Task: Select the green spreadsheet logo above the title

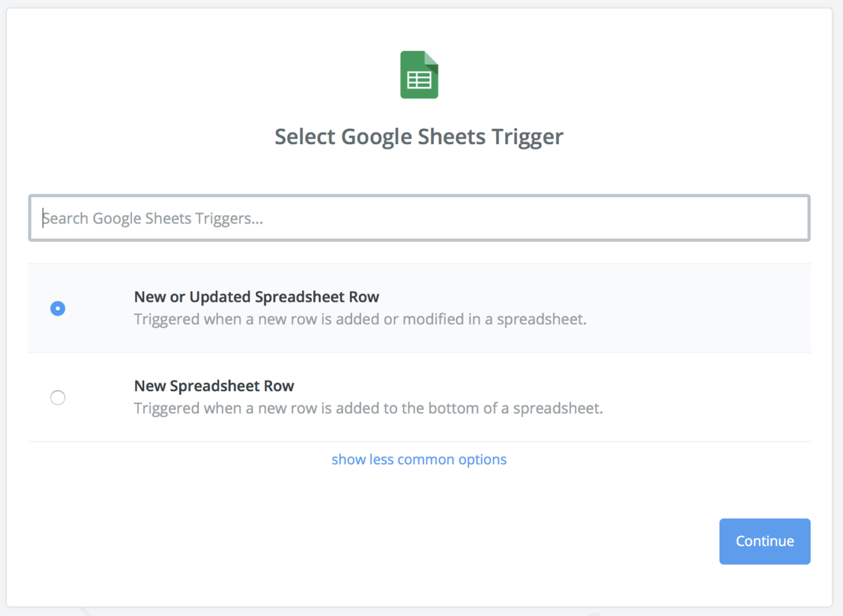Action: click(419, 74)
